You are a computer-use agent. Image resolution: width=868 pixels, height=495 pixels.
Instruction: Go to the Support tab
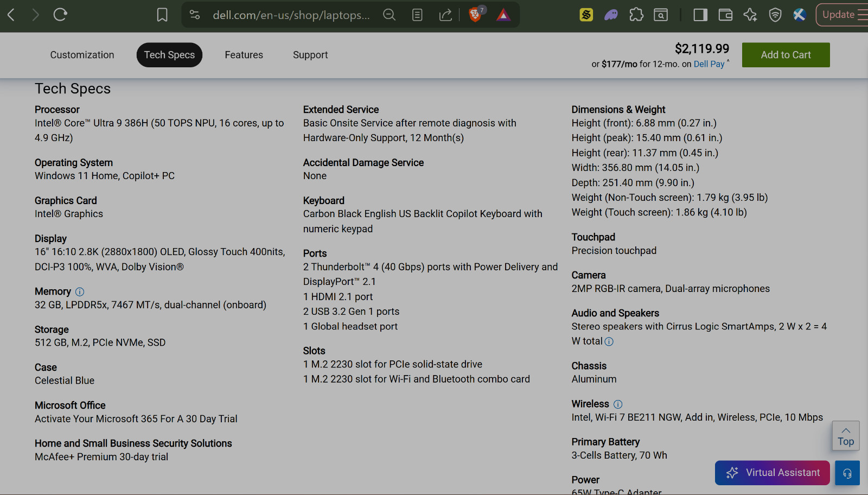point(310,55)
